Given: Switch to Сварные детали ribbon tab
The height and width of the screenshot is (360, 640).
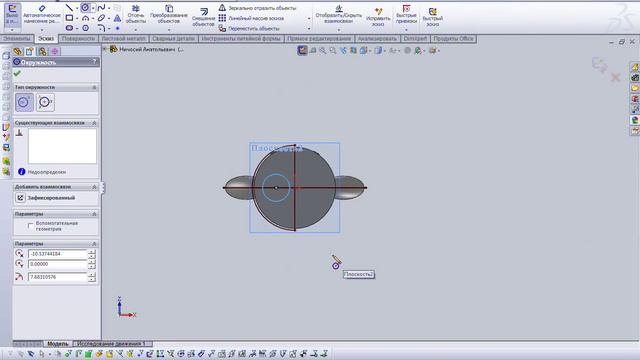Looking at the screenshot, I should (x=173, y=38).
